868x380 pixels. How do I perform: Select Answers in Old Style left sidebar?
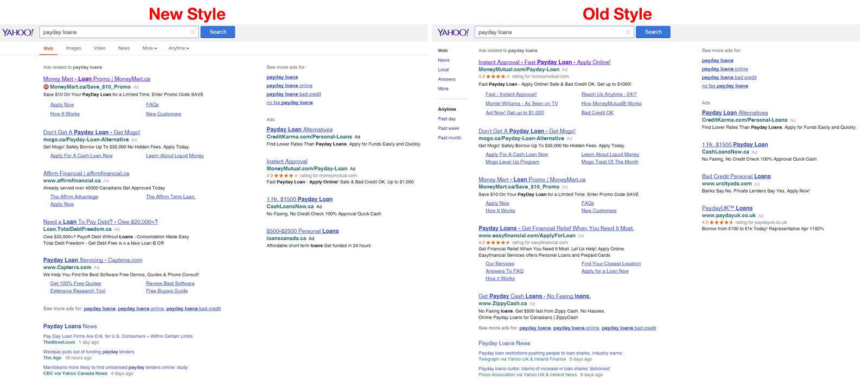point(446,79)
